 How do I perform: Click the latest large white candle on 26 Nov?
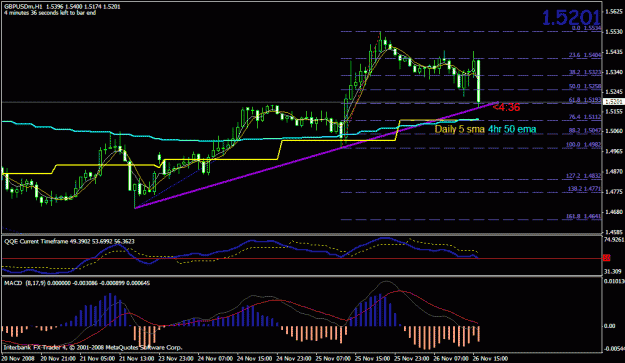[478, 81]
